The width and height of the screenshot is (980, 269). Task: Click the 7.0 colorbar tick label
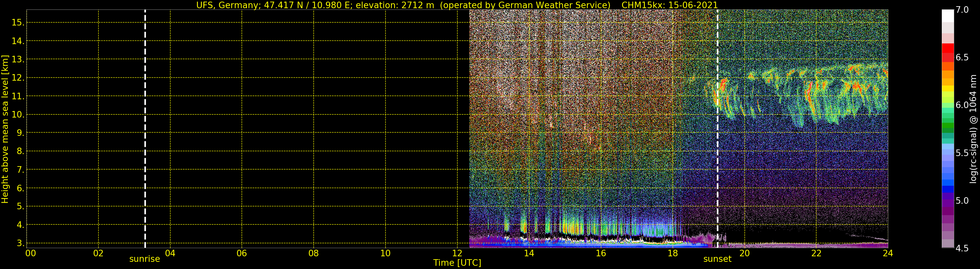click(962, 10)
